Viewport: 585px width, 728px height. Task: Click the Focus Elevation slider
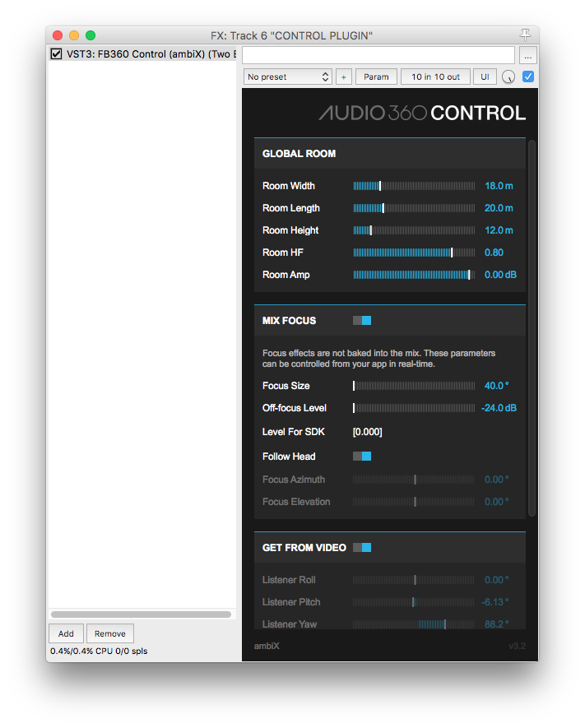pyautogui.click(x=414, y=502)
